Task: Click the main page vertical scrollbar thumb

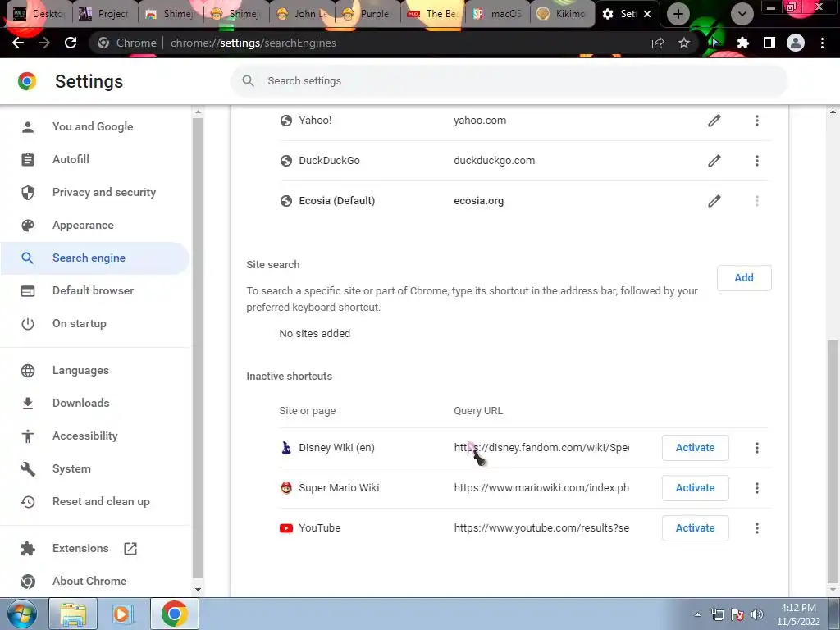Action: point(833,461)
